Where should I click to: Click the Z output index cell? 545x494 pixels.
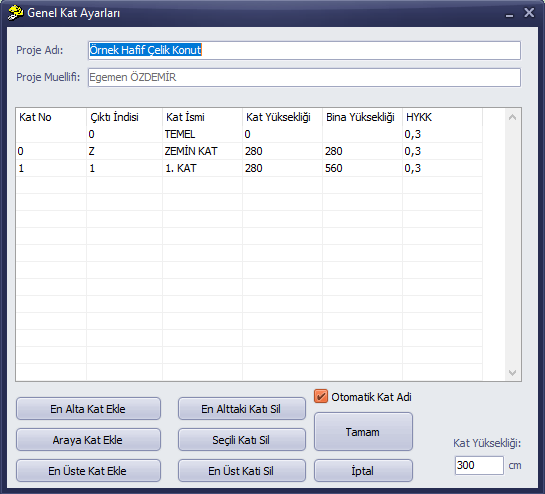[x=124, y=151]
